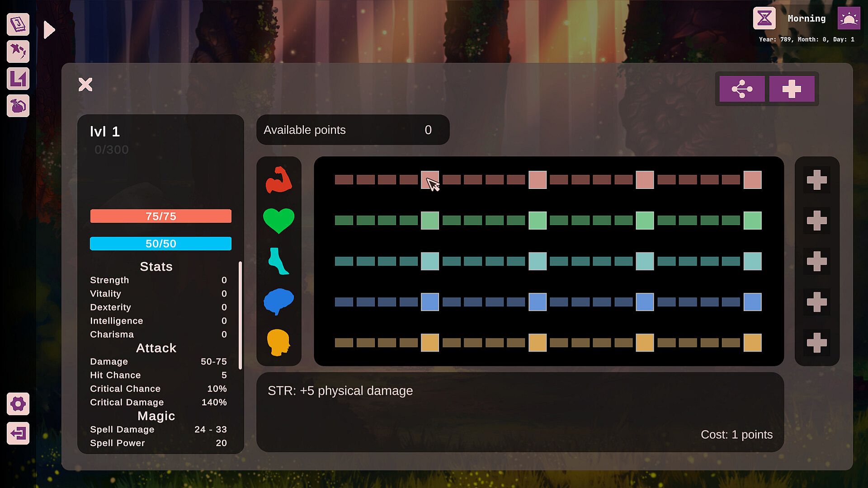Image resolution: width=868 pixels, height=488 pixels.
Task: Click the hourglass wait icon
Action: pos(764,18)
